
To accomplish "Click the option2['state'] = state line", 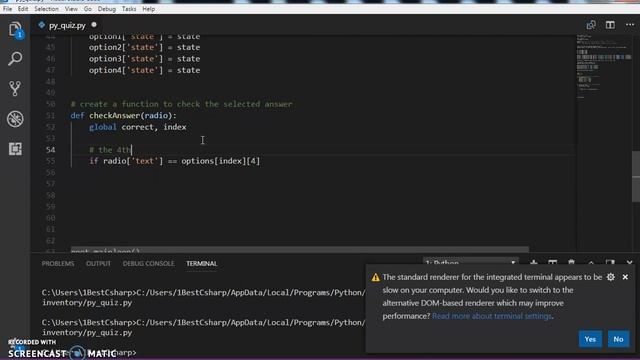I will pyautogui.click(x=144, y=47).
